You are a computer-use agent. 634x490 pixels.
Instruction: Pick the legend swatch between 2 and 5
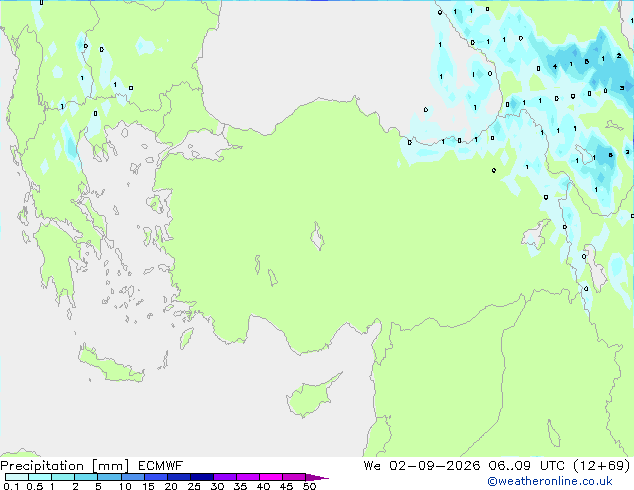[86, 477]
